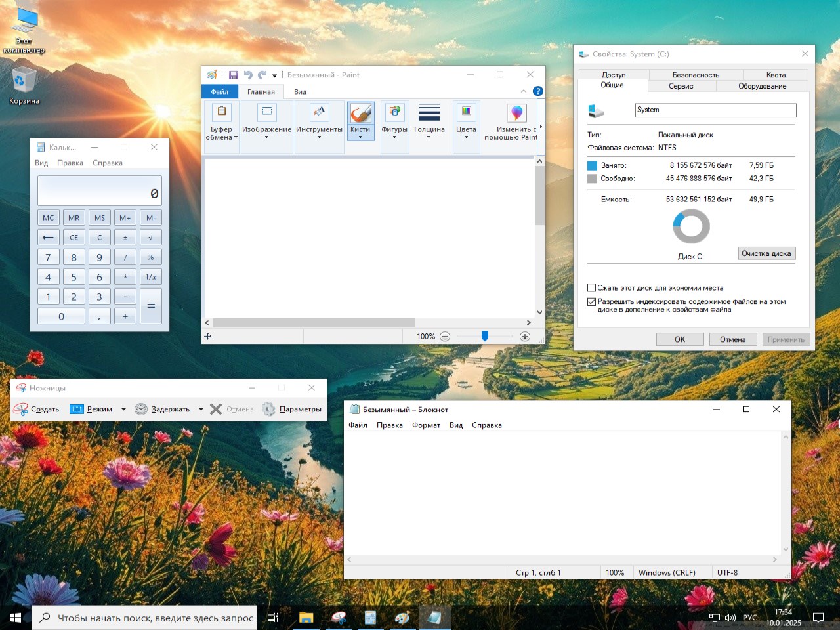Image resolution: width=840 pixels, height=630 pixels.
Task: Click the Задержать clock icon in Ножницы
Action: tap(141, 409)
